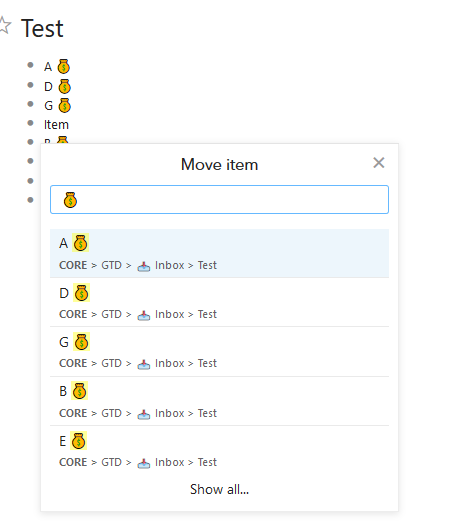Click money bag emoji on item G
The width and height of the screenshot is (474, 530).
(64, 105)
